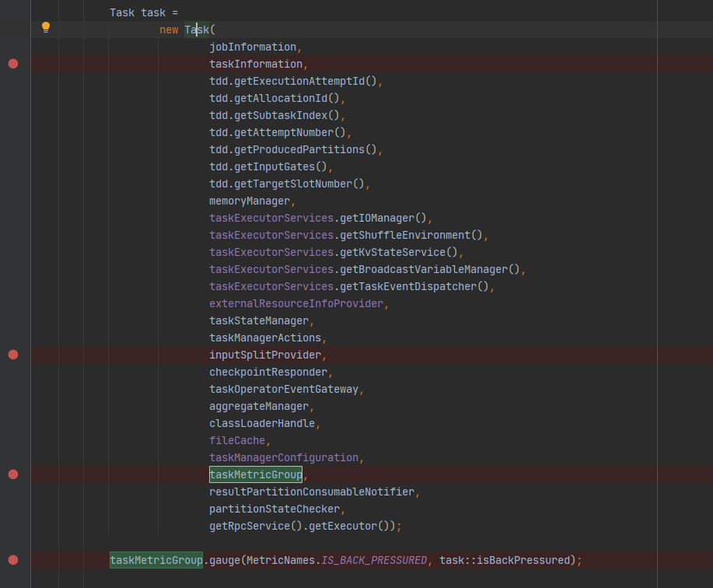Click classLoaderHandle argument
The image size is (713, 588).
pyautogui.click(x=262, y=423)
